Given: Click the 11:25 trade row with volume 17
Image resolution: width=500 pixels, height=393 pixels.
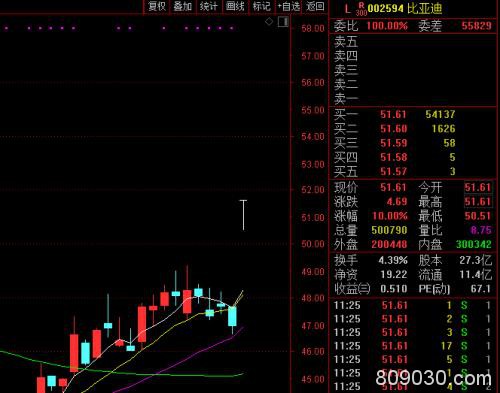Looking at the screenshot, I should 413,346.
